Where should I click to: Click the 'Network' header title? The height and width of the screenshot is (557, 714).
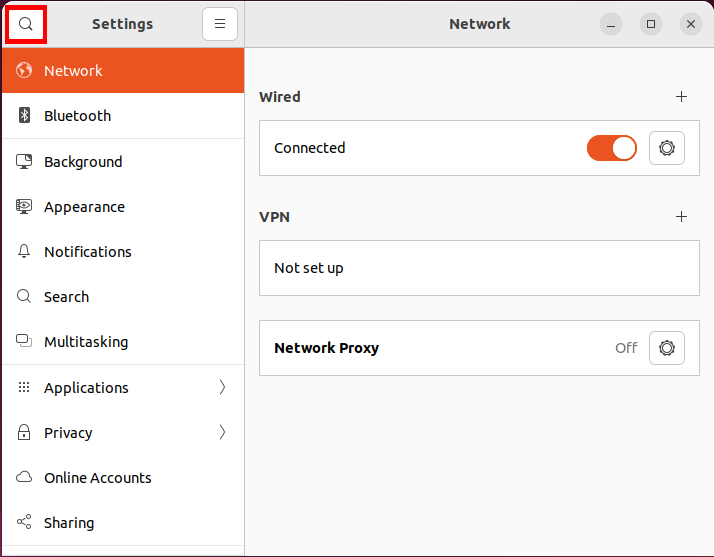479,24
